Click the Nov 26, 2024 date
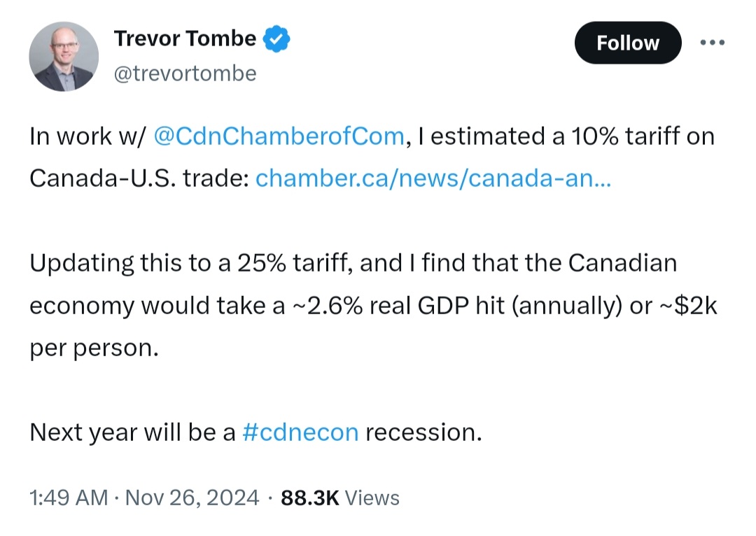 point(192,498)
